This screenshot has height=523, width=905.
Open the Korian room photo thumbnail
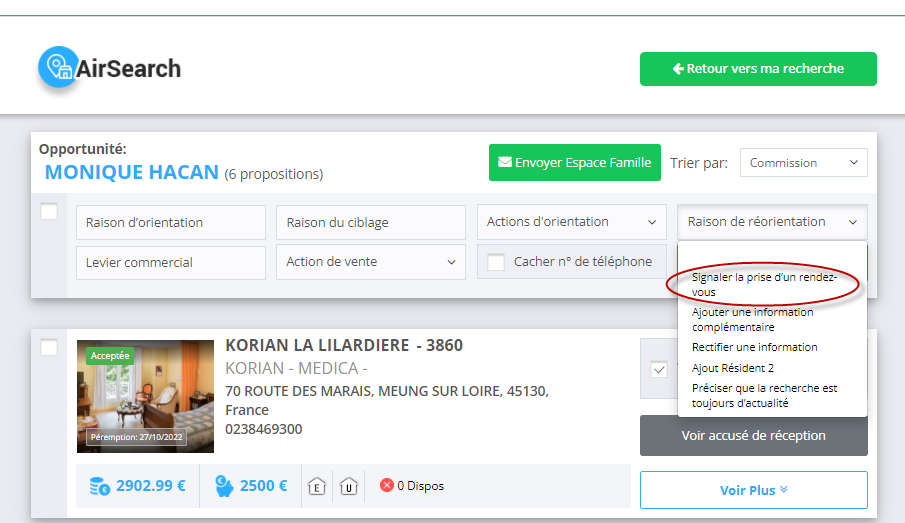pos(145,397)
